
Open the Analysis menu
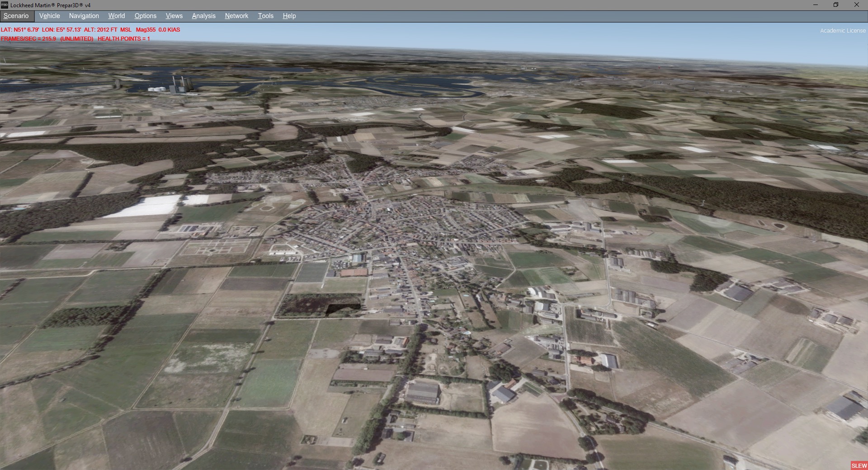203,16
